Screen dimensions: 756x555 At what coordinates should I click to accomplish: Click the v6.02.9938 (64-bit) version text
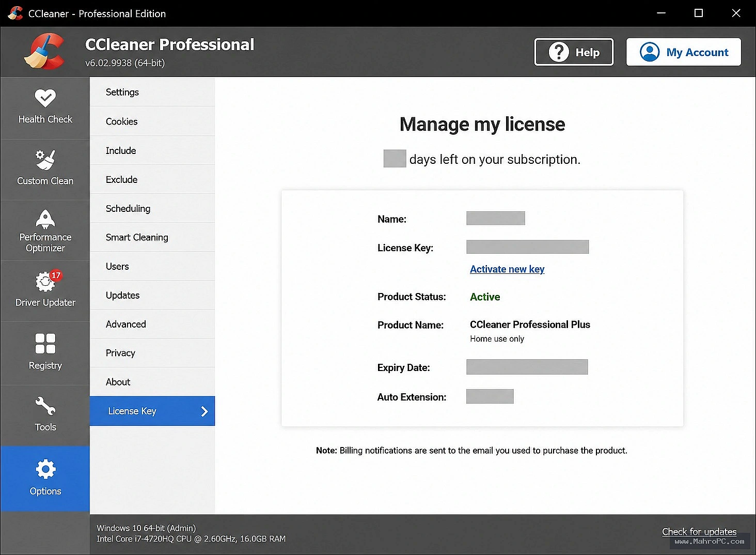tap(125, 63)
